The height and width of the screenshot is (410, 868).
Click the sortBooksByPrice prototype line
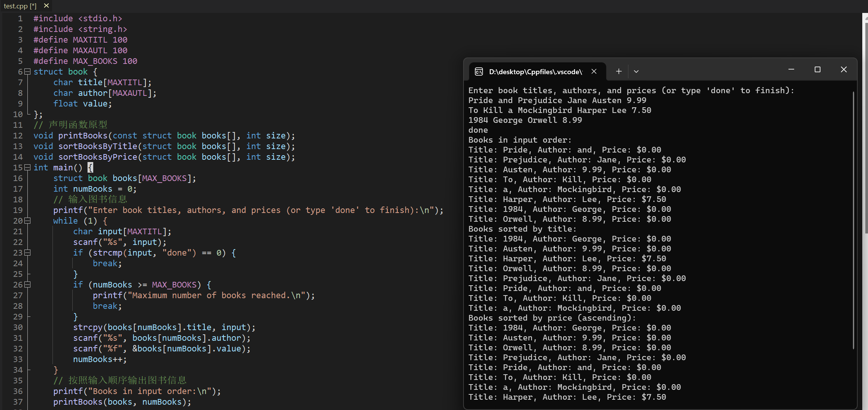[x=164, y=157]
